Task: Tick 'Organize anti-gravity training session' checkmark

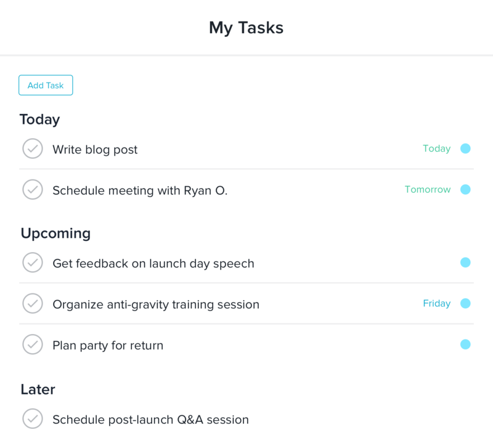Action: (x=33, y=303)
